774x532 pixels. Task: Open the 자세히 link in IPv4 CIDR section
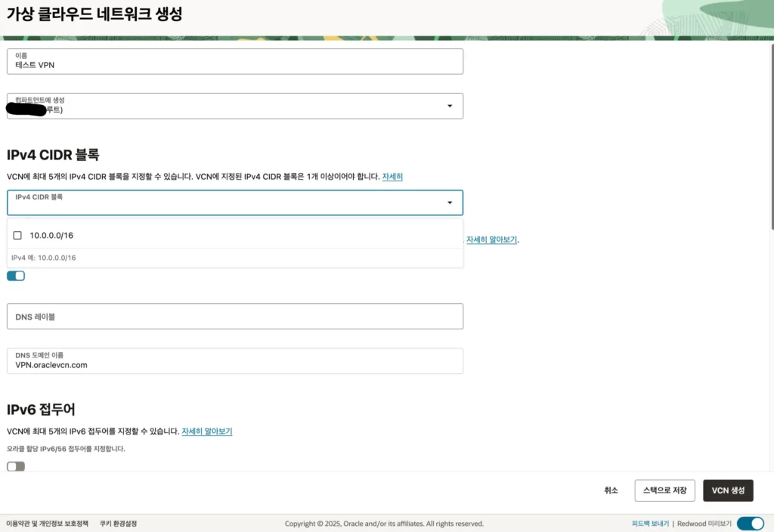point(392,177)
